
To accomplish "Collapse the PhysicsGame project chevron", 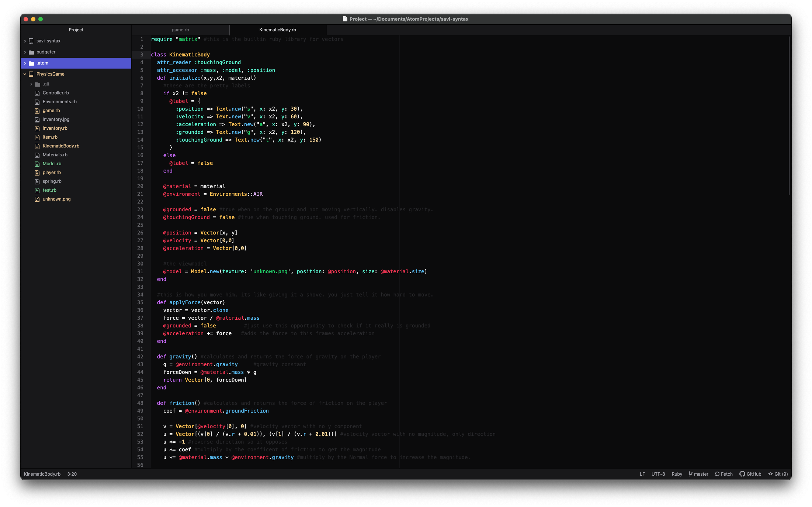I will (x=25, y=74).
